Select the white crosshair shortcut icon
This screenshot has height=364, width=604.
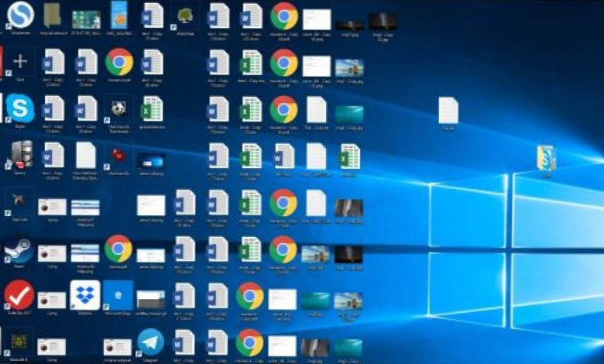coord(20,62)
